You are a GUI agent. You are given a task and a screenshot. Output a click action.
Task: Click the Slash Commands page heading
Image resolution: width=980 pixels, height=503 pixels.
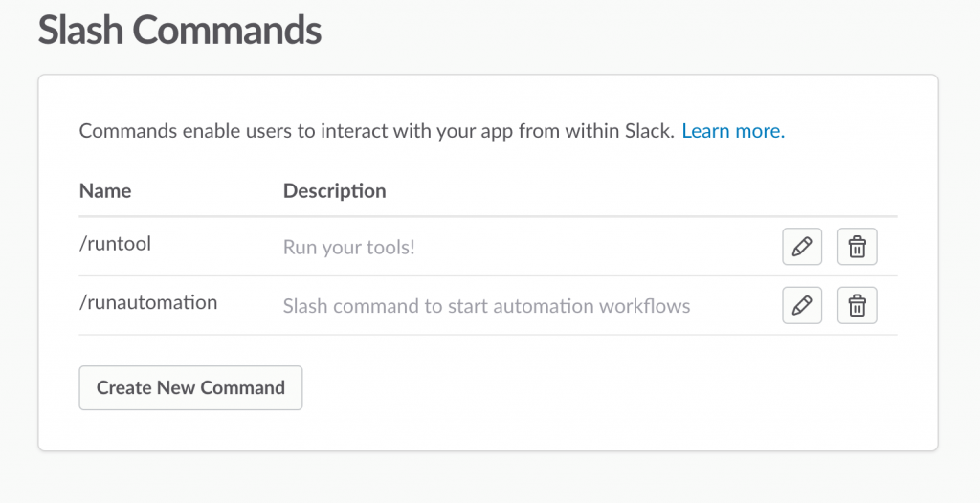point(180,31)
